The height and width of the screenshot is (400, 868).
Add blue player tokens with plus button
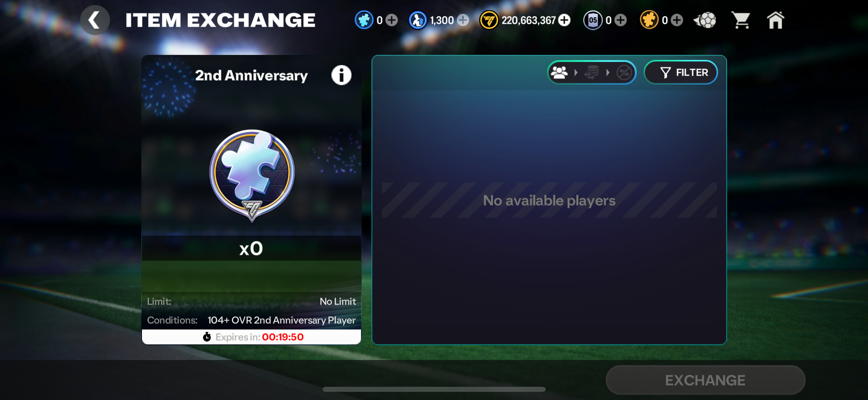pos(463,20)
